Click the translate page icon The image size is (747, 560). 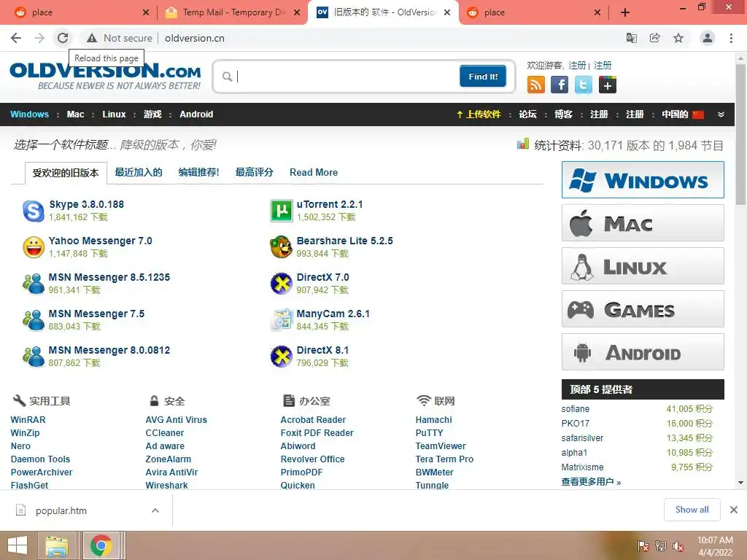632,38
